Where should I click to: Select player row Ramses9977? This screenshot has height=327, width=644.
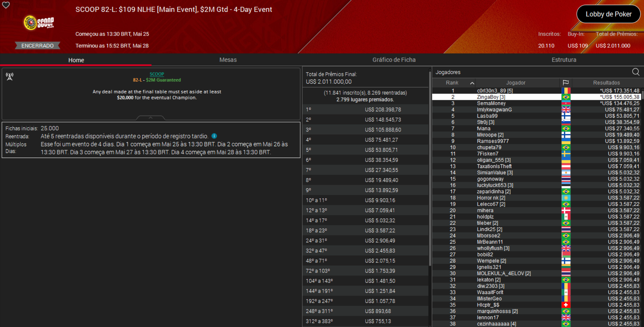tap(537, 141)
